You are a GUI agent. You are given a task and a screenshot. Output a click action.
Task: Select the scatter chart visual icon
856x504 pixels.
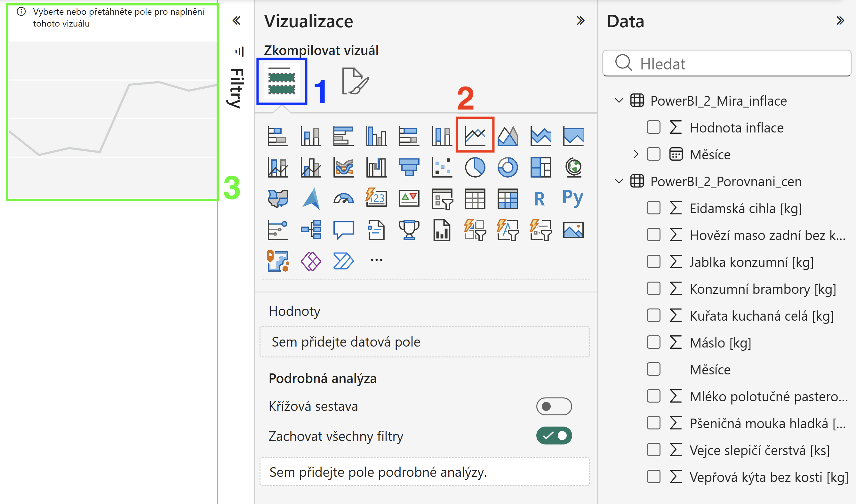point(442,167)
